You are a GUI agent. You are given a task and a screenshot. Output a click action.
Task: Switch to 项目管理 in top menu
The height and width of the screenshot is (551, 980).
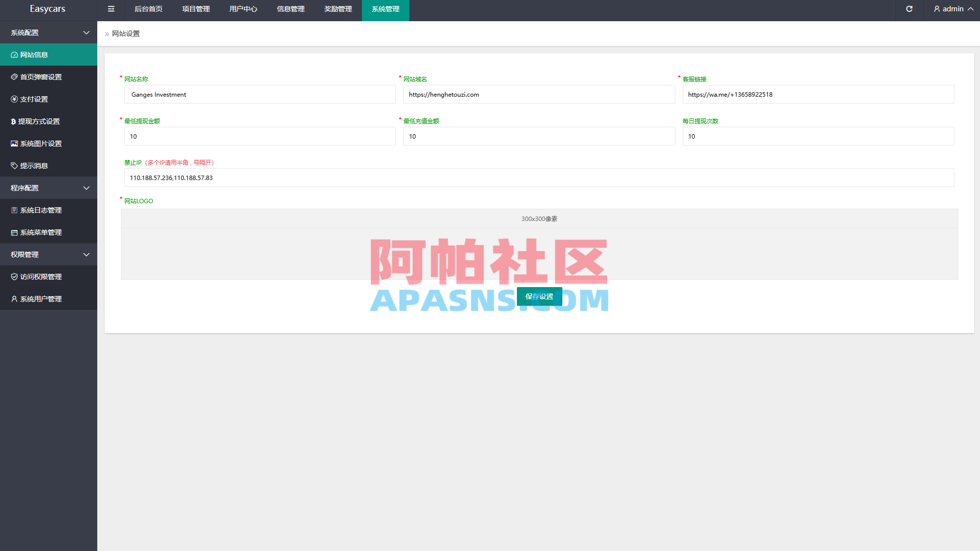click(196, 9)
